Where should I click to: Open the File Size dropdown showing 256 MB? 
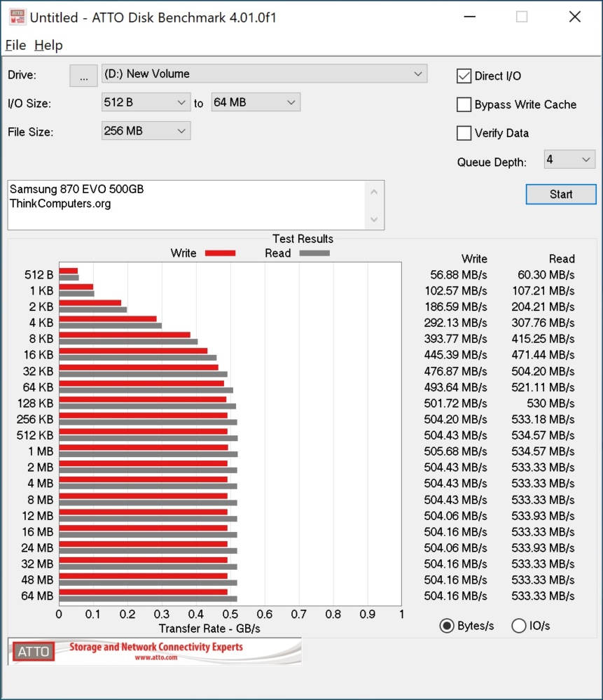point(146,131)
